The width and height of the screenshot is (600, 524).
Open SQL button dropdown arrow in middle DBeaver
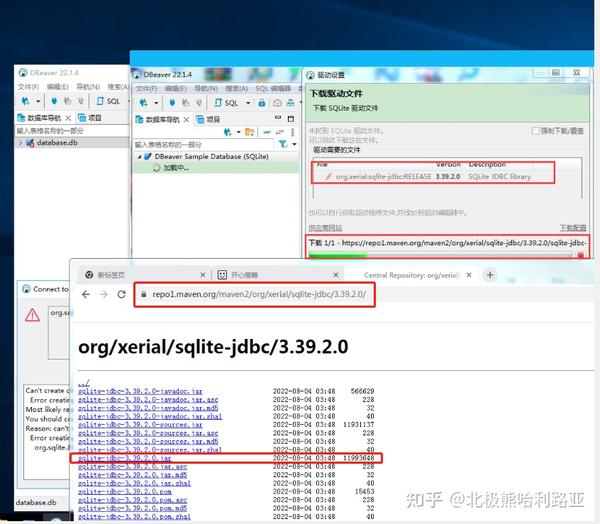(248, 103)
